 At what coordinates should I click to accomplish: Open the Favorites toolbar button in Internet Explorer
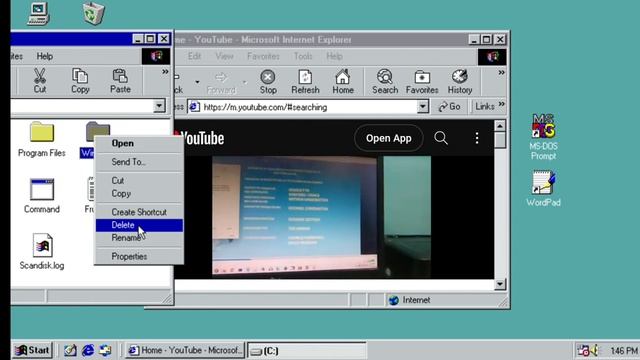tap(422, 82)
